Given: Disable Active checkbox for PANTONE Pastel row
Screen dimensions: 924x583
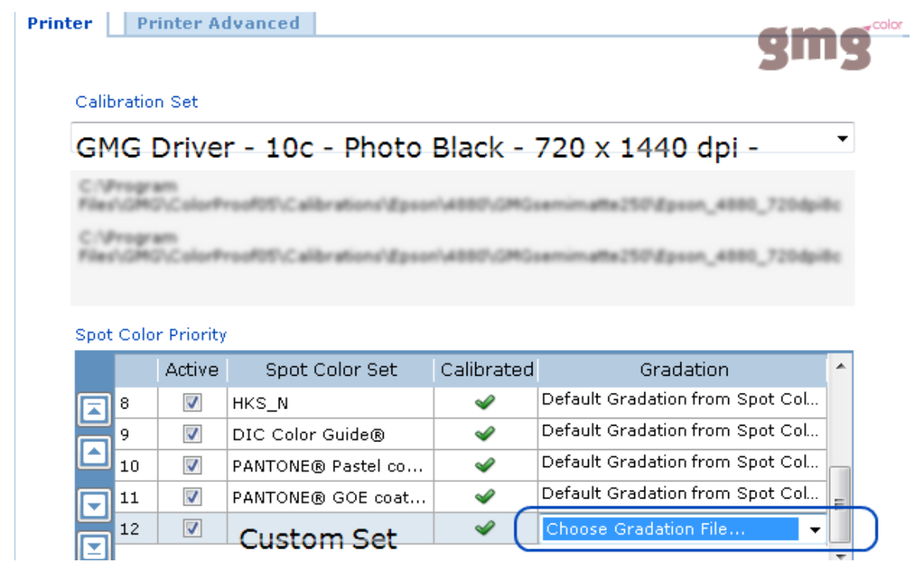Looking at the screenshot, I should pos(192,465).
